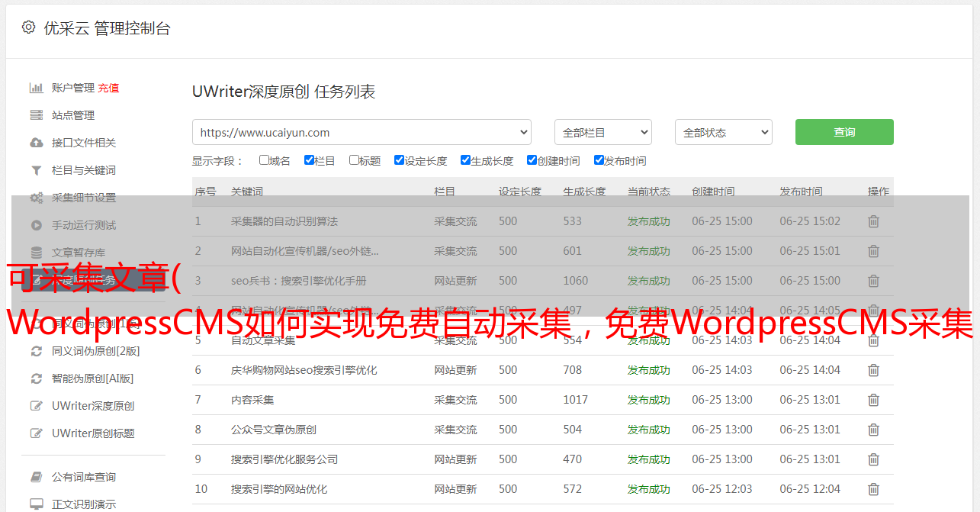980x512 pixels.
Task: Uncheck the 发布时间 display field checkbox
Action: click(x=599, y=160)
